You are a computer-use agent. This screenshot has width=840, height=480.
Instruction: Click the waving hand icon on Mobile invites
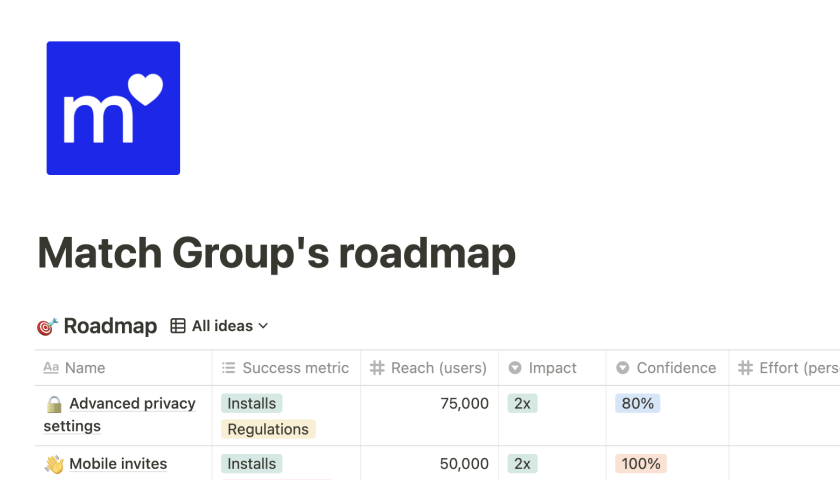(x=54, y=464)
